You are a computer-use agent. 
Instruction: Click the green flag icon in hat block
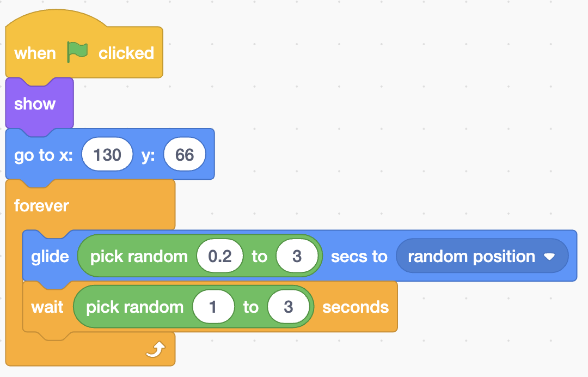pos(77,52)
